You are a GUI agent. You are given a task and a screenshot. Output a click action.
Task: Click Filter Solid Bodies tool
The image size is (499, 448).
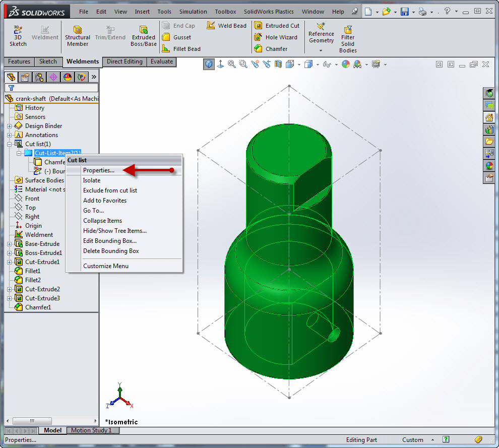(x=348, y=39)
